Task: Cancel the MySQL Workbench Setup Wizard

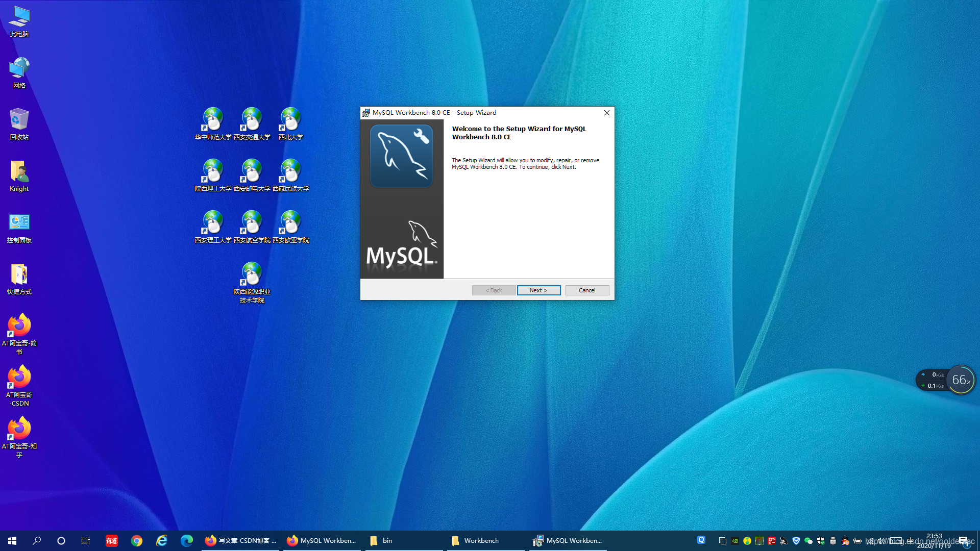Action: pyautogui.click(x=587, y=290)
